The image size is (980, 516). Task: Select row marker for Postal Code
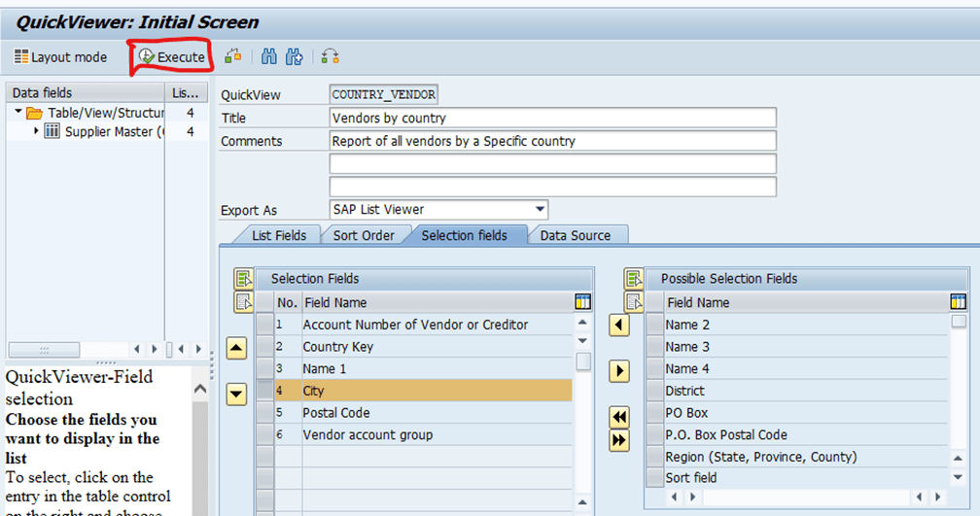(x=265, y=412)
